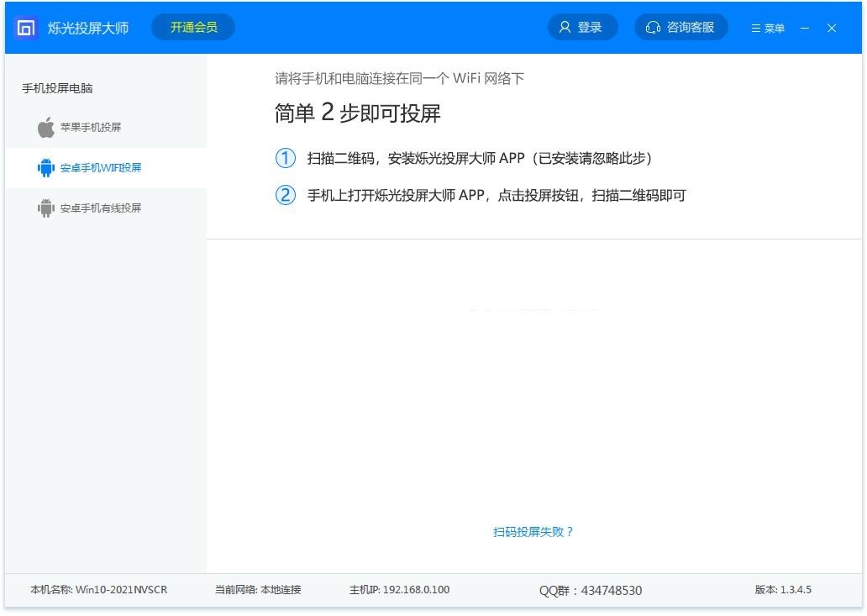The height and width of the screenshot is (616, 867).
Task: Click 主机IP: 192.168.0.100 status entry
Action: tap(399, 589)
